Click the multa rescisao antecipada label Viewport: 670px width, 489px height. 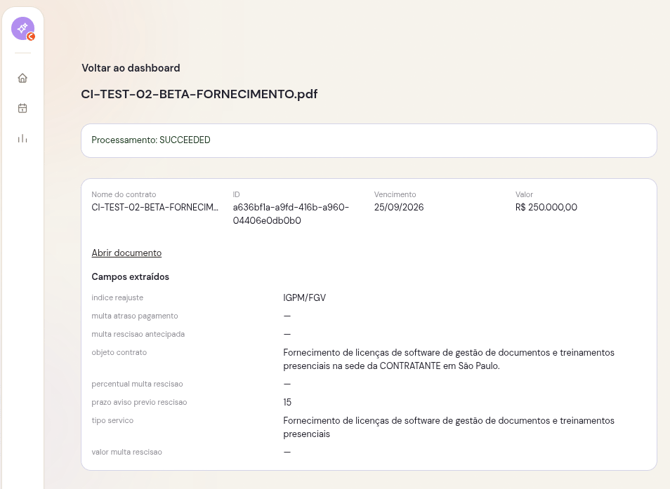click(138, 334)
